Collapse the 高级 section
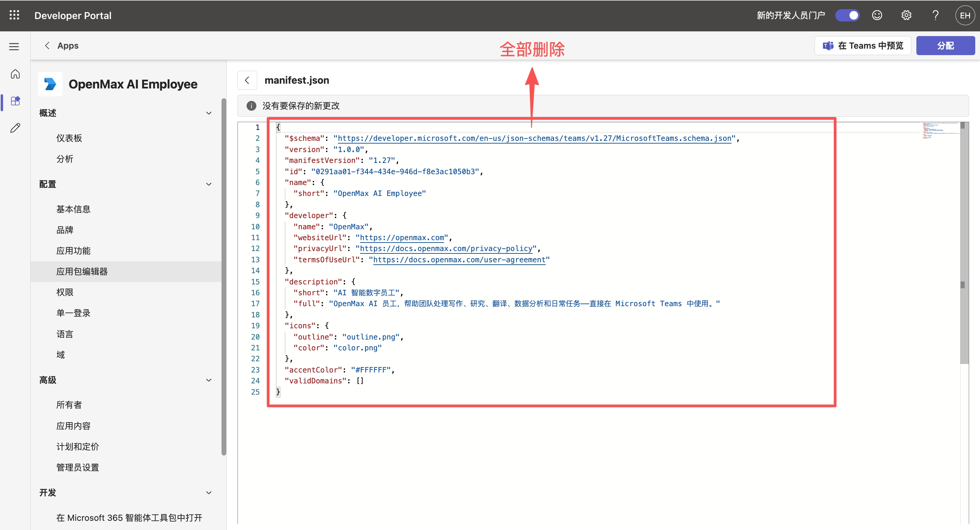This screenshot has height=530, width=980. click(x=209, y=380)
